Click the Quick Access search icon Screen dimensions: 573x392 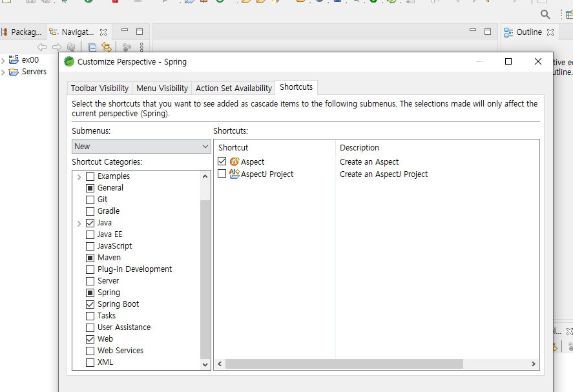[545, 14]
